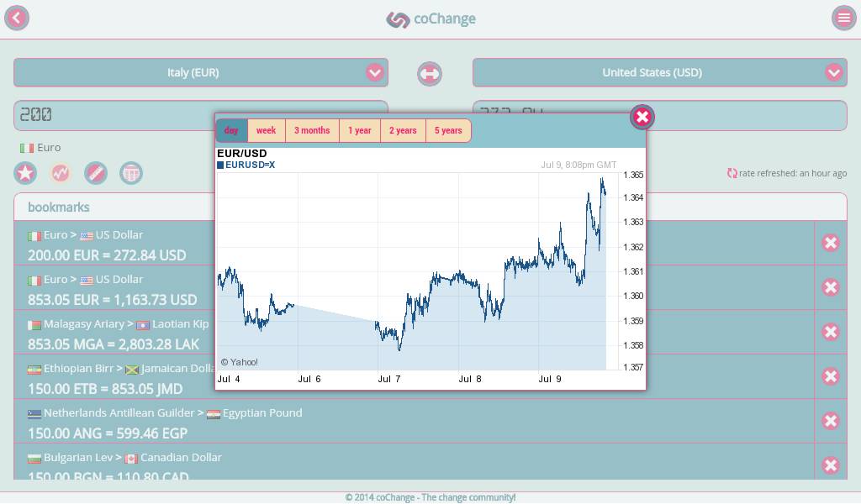Image resolution: width=861 pixels, height=504 pixels.
Task: Open the hamburger menu
Action: coord(843,18)
